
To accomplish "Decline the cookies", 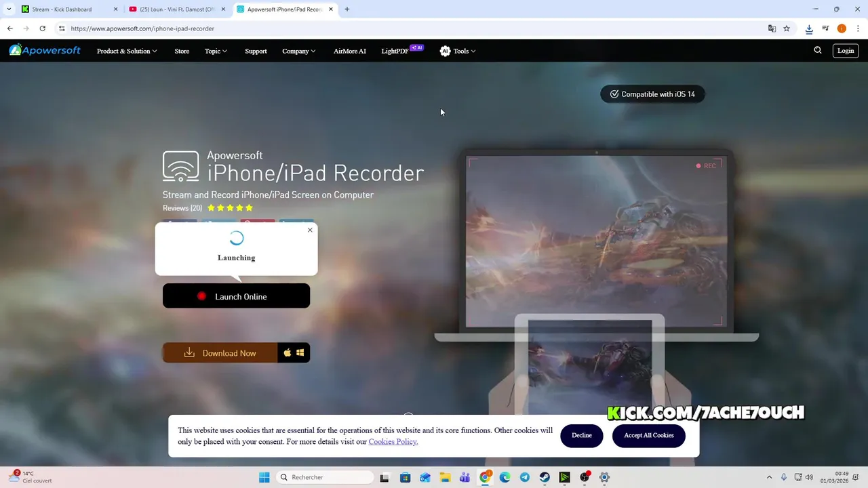I will [x=581, y=435].
